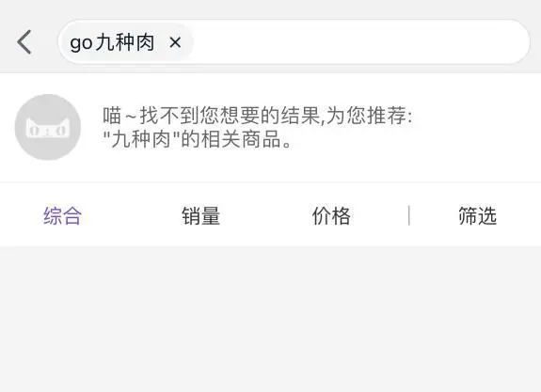Remove the "go九种肉" search chip with X
The image size is (541, 392).
[x=175, y=42]
